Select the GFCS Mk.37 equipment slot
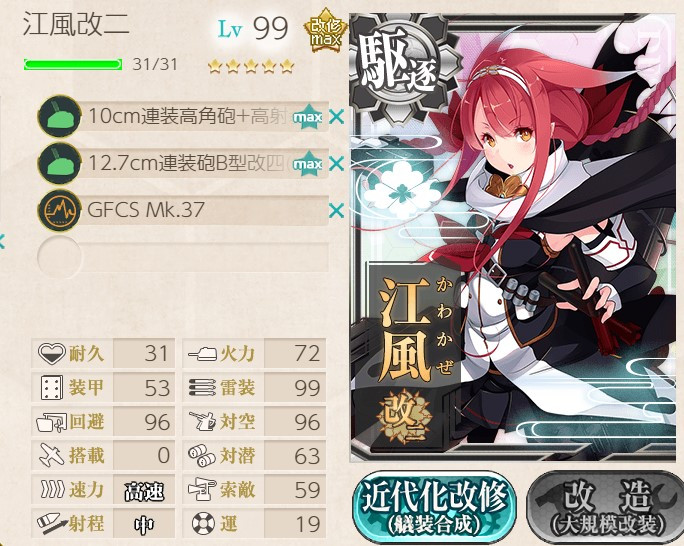This screenshot has height=546, width=684. coord(183,211)
